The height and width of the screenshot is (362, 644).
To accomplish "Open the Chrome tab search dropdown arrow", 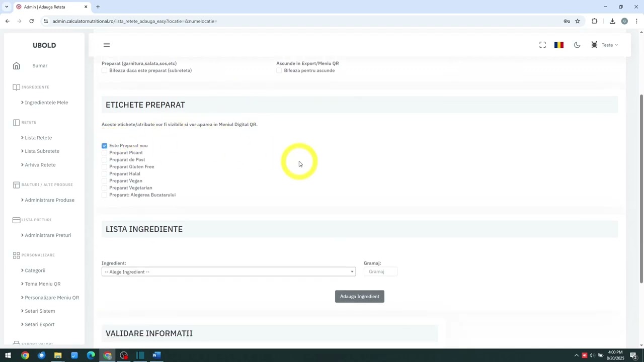I will (7, 7).
